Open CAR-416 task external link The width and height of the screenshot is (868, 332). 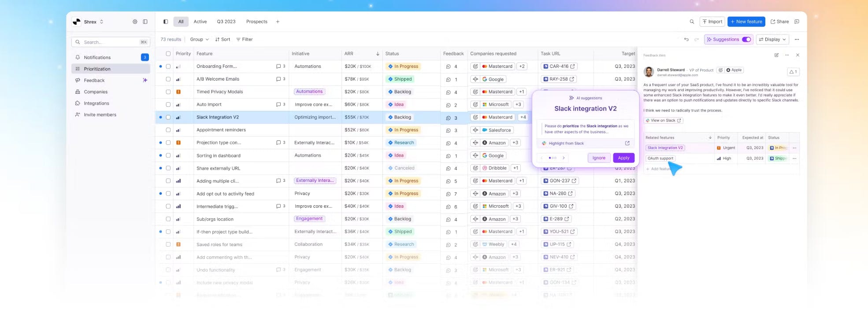coord(572,66)
